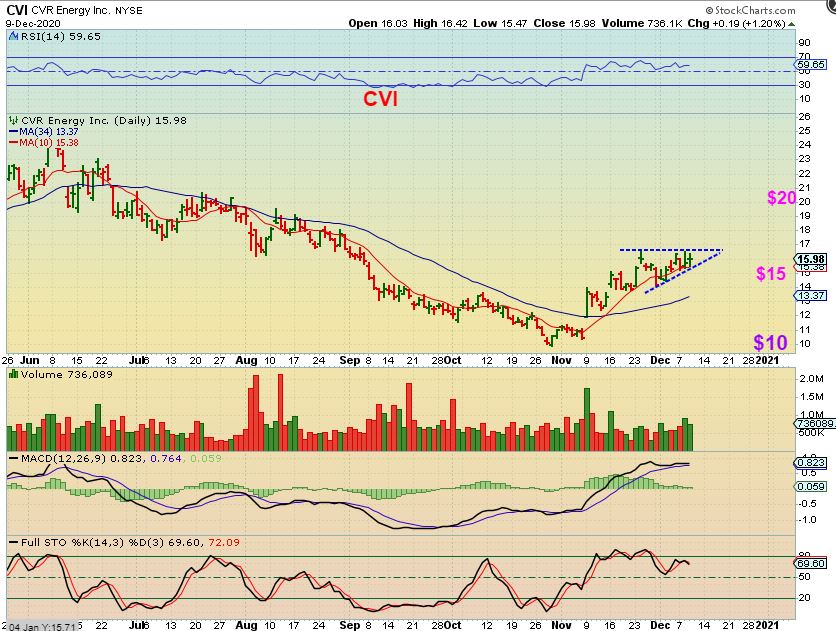
Task: Click the Nov label on the price date axis
Action: [x=561, y=360]
